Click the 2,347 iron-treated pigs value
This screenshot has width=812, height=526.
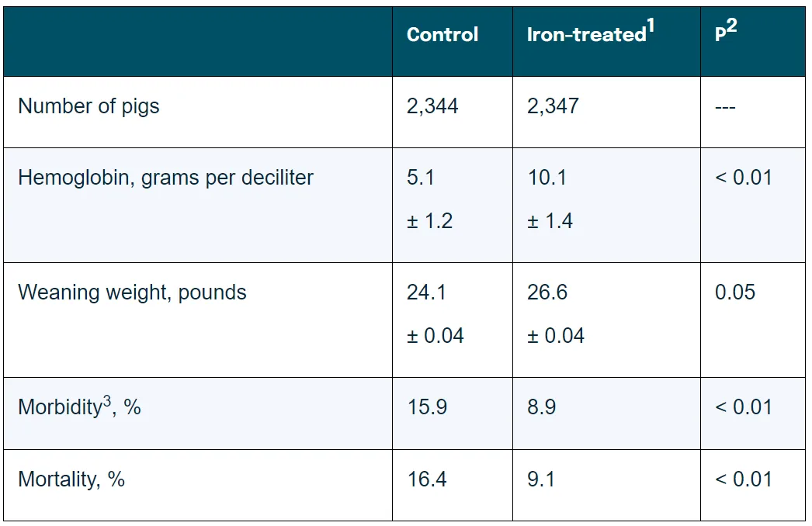coord(553,106)
